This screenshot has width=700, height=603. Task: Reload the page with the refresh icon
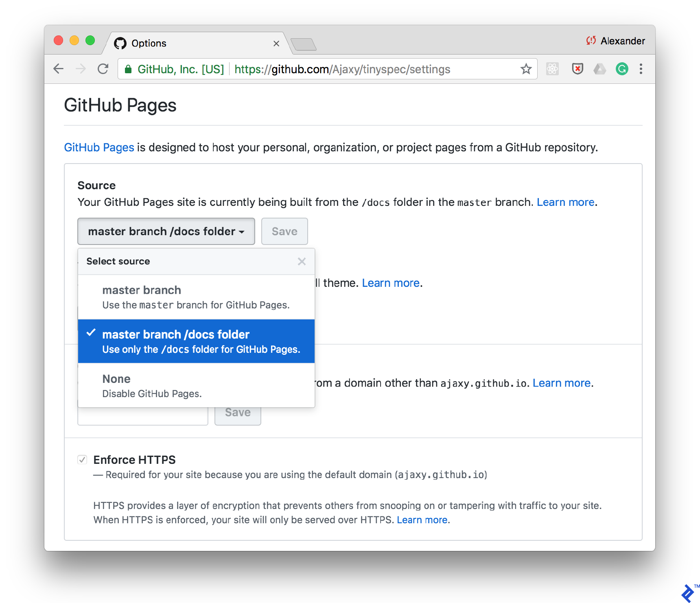pyautogui.click(x=103, y=69)
